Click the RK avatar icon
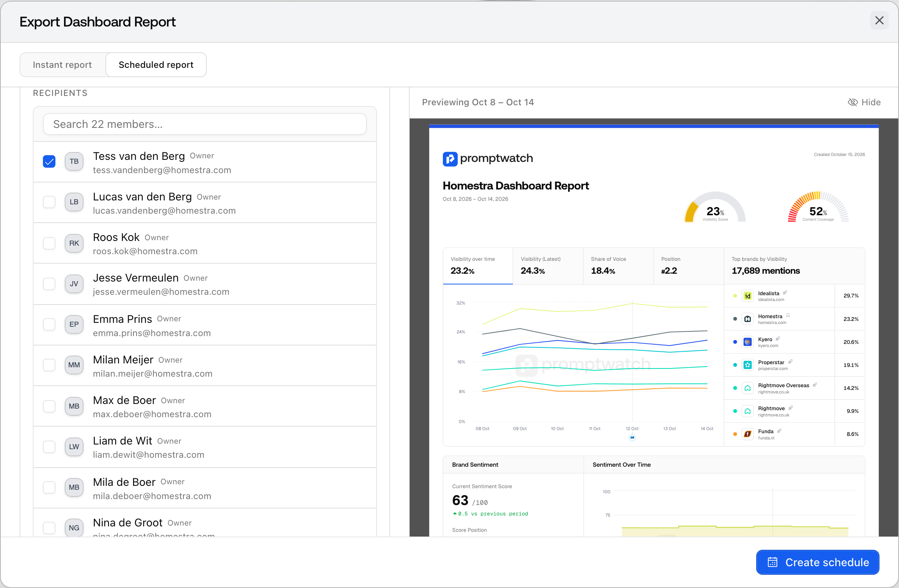The image size is (899, 588). click(x=74, y=243)
